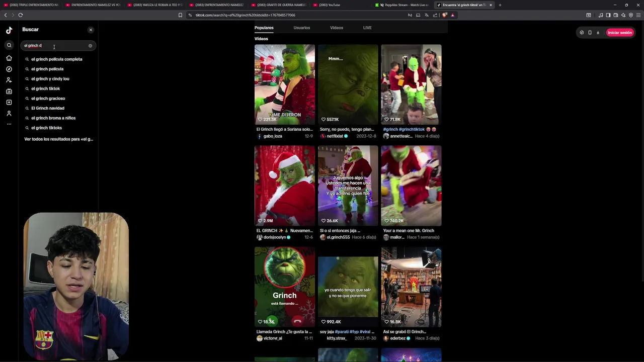
Task: Open the Home feed icon in the sidebar
Action: 9,58
